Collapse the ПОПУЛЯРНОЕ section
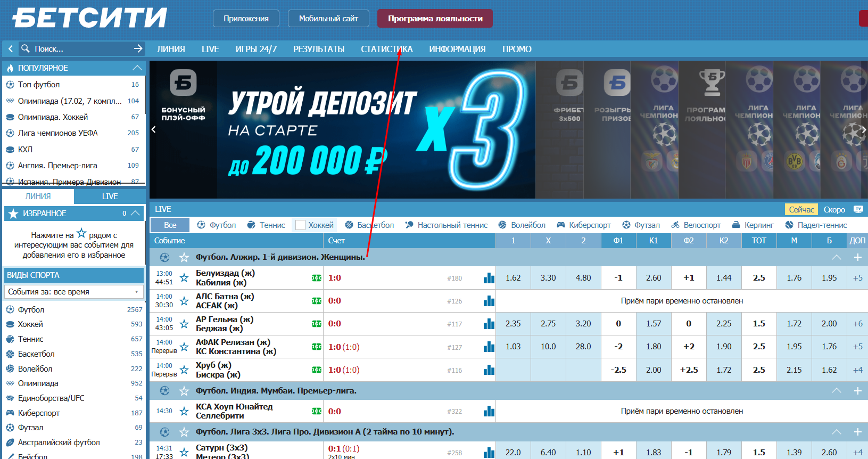The width and height of the screenshot is (868, 459). coord(137,68)
